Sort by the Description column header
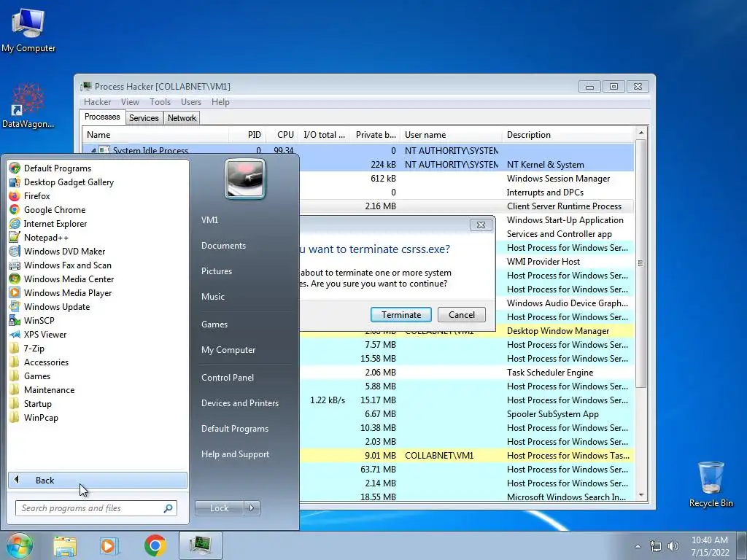Viewport: 747px width, 560px height. tap(568, 135)
